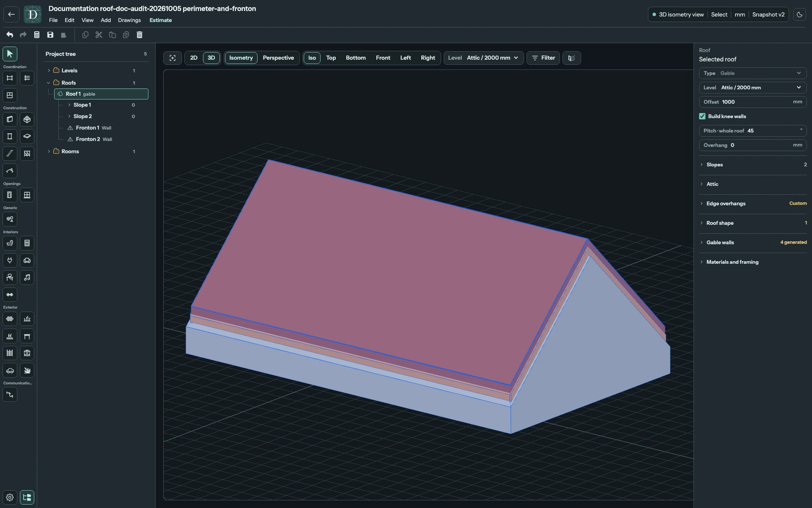The image size is (812, 508).
Task: Click the save disk icon
Action: pyautogui.click(x=50, y=35)
